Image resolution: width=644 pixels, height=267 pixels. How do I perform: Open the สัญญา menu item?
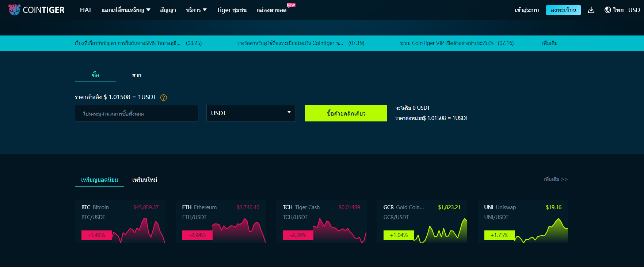point(168,10)
